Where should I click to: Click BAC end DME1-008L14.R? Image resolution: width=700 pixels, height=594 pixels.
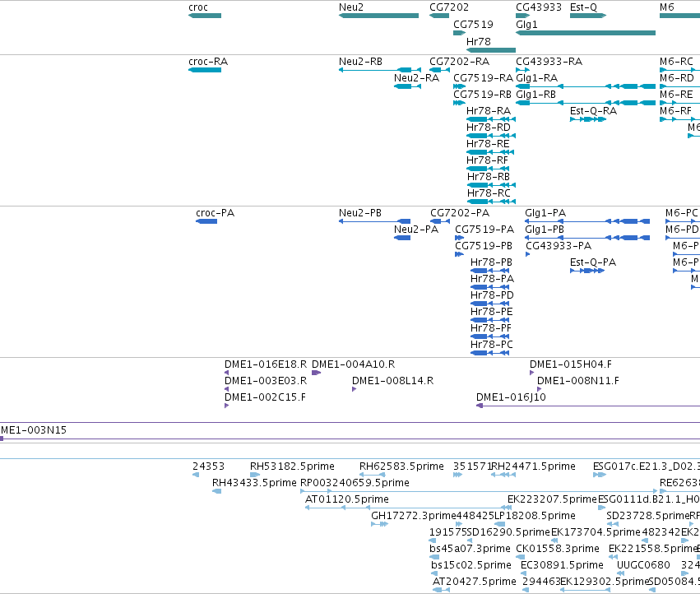click(354, 389)
